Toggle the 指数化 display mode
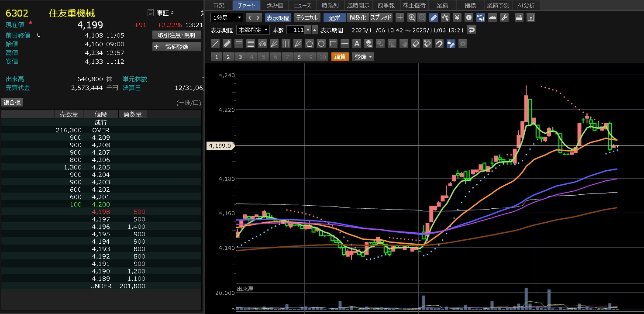This screenshot has width=644, height=314. click(x=358, y=17)
